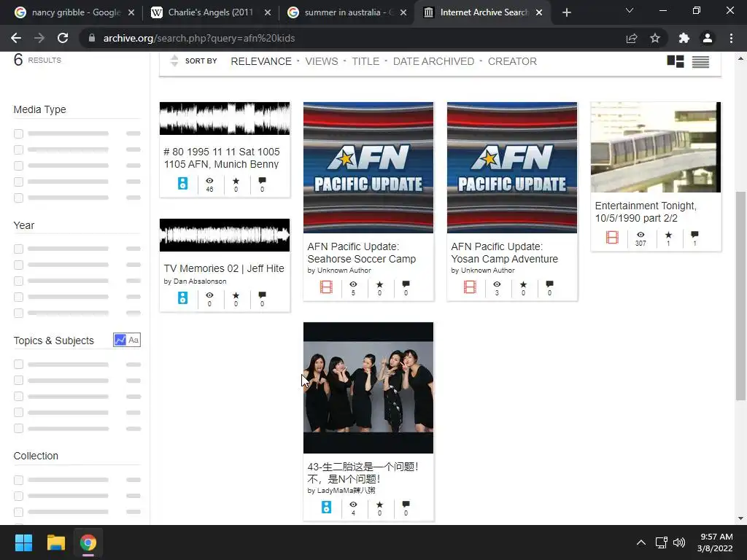Open Chrome profile avatar icon
747x560 pixels.
[x=708, y=38]
